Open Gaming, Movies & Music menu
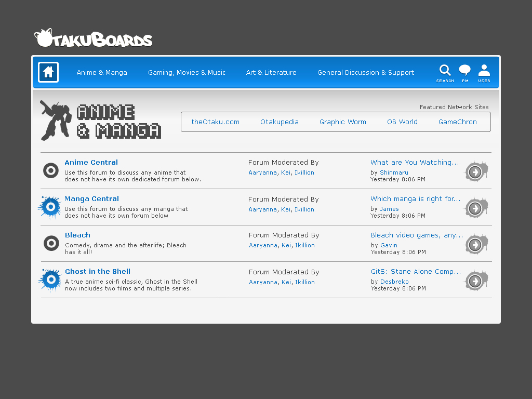 (x=187, y=73)
